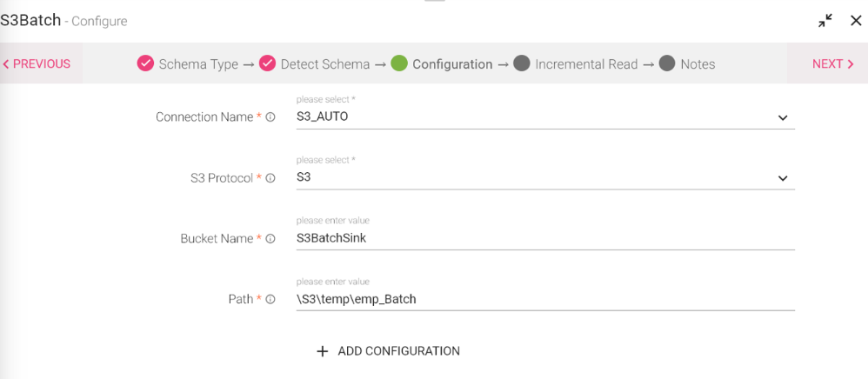Expand the S3 Protocol dropdown arrow
Viewport: 868px width, 379px height.
(783, 178)
